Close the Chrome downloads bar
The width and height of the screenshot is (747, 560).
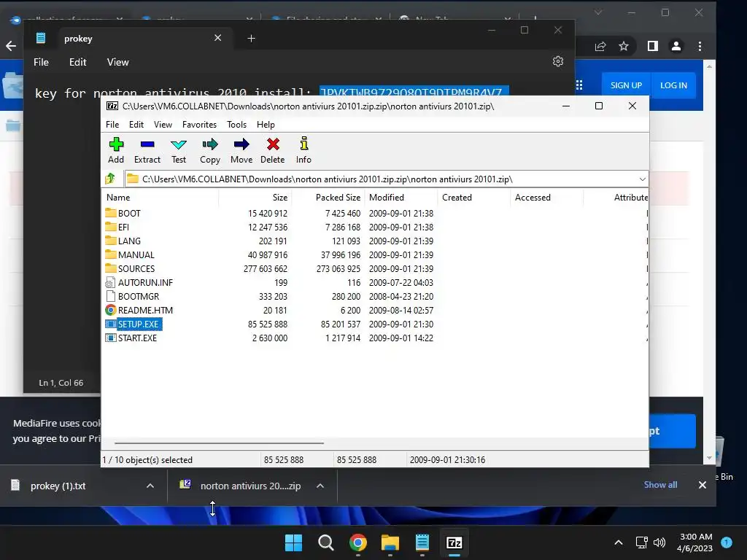pos(703,485)
